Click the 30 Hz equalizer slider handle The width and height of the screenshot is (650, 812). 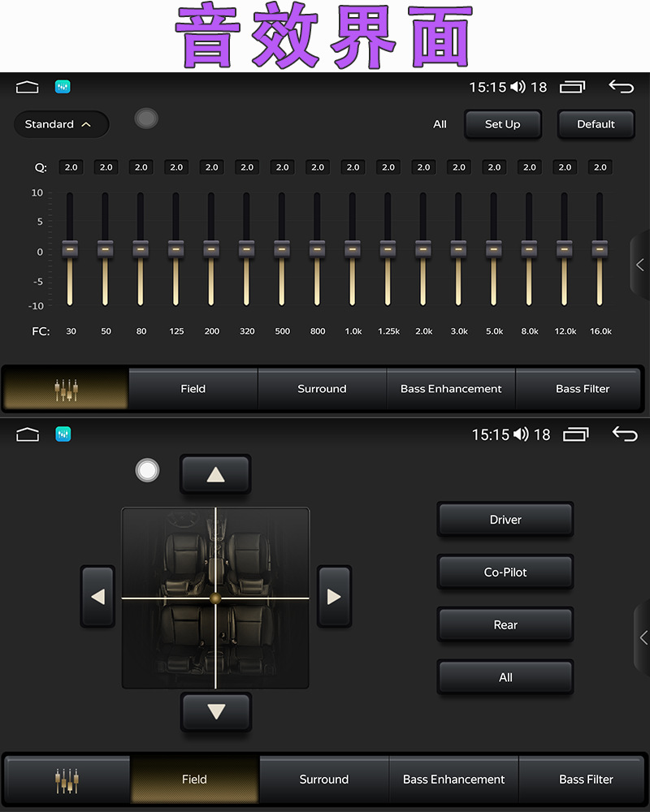(70, 248)
